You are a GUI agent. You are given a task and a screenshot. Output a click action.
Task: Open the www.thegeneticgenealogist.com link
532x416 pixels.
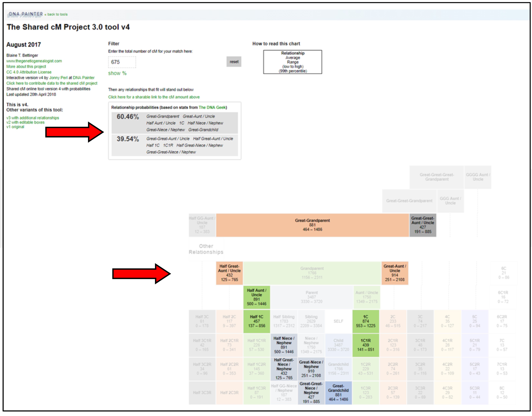pyautogui.click(x=34, y=61)
